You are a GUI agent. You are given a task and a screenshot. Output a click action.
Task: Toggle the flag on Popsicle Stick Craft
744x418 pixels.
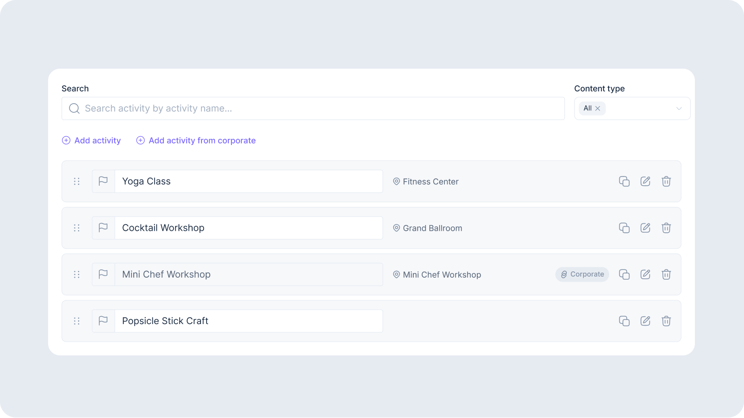(x=103, y=321)
